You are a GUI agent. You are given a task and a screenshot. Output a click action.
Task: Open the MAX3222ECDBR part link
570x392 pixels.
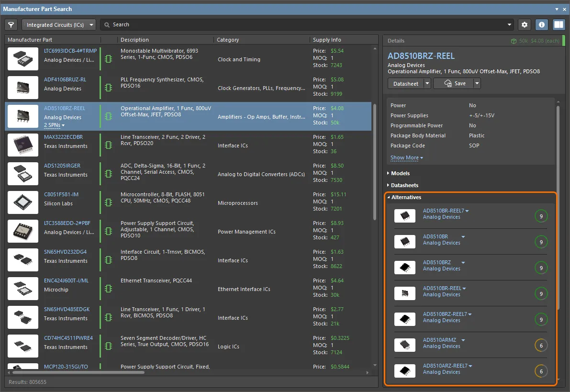[x=63, y=137]
